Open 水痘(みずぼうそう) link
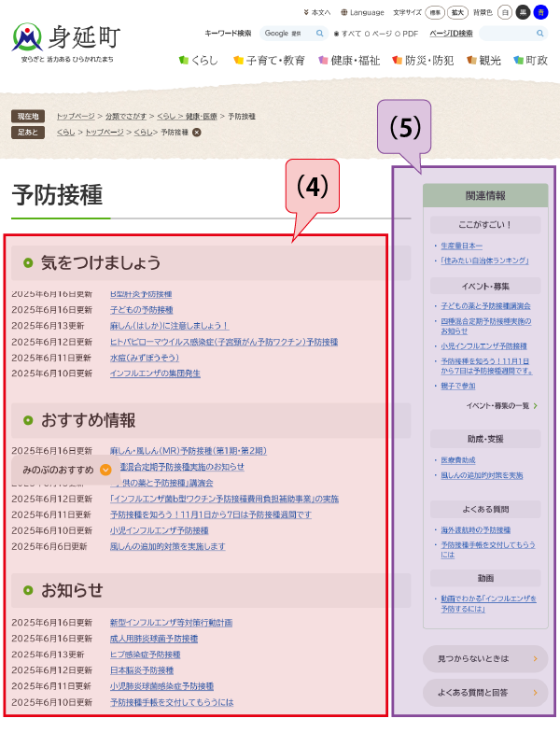Image resolution: width=560 pixels, height=732 pixels. 145,358
